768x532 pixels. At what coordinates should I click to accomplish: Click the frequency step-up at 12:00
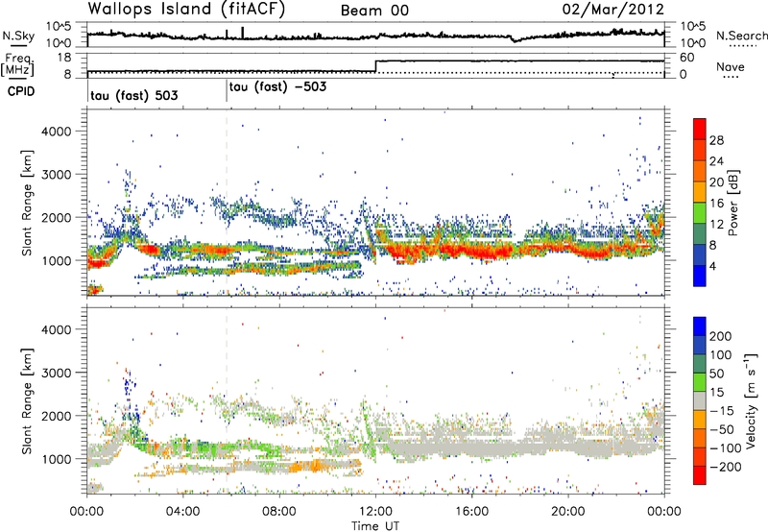pos(375,66)
